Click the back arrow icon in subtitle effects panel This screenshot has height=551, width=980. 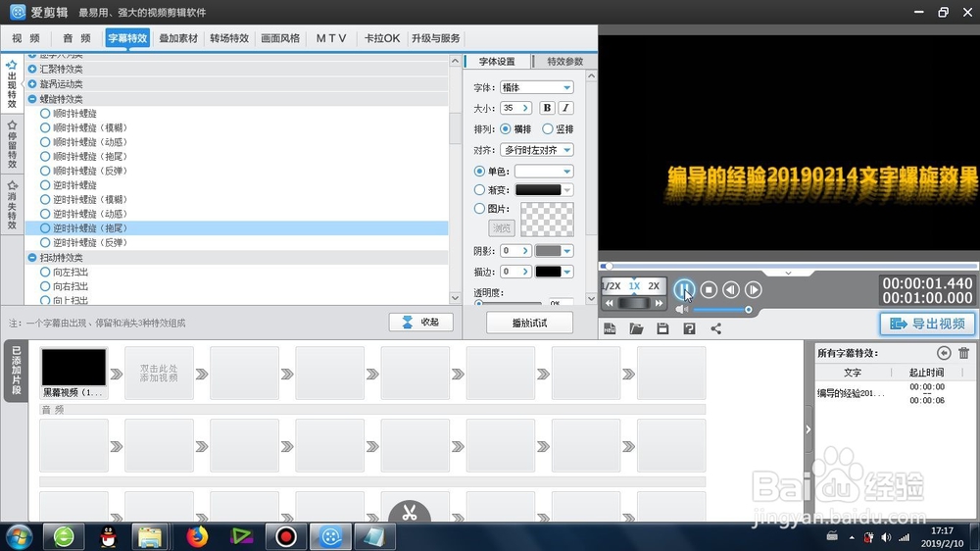point(944,353)
